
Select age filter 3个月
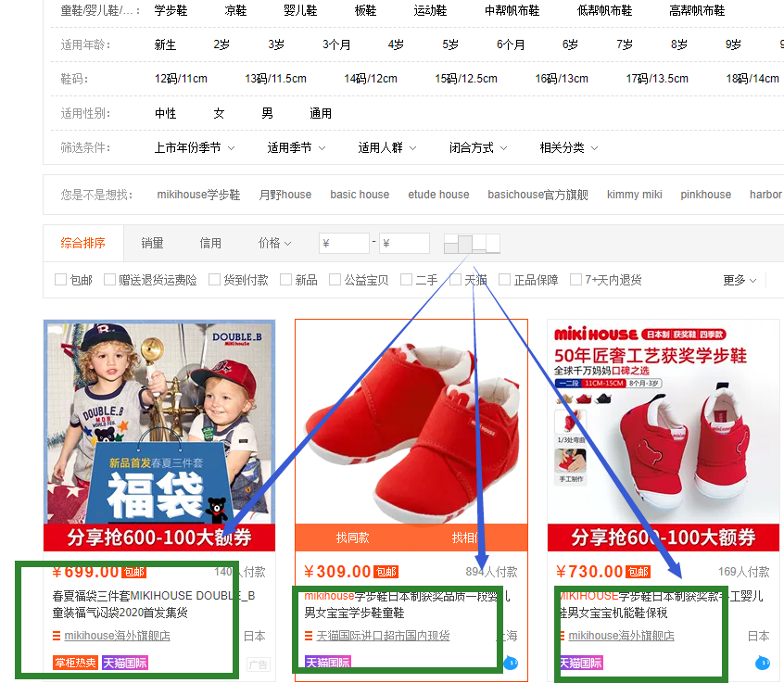click(x=336, y=45)
